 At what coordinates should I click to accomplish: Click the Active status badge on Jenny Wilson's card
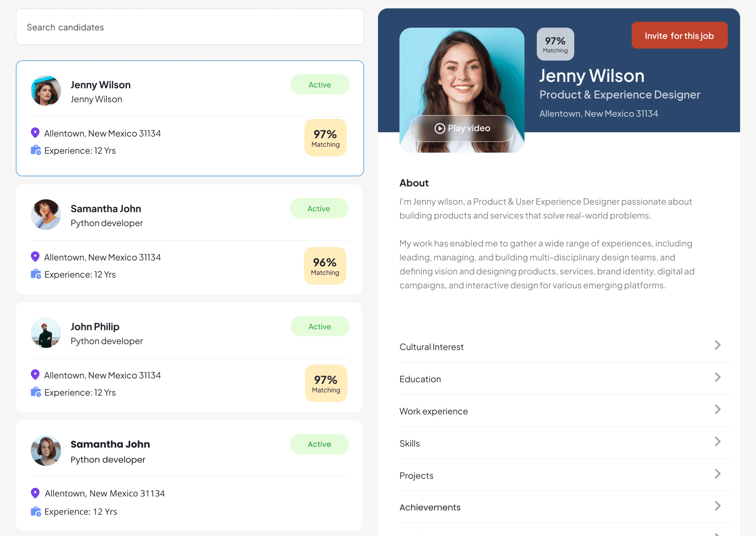pyautogui.click(x=320, y=84)
